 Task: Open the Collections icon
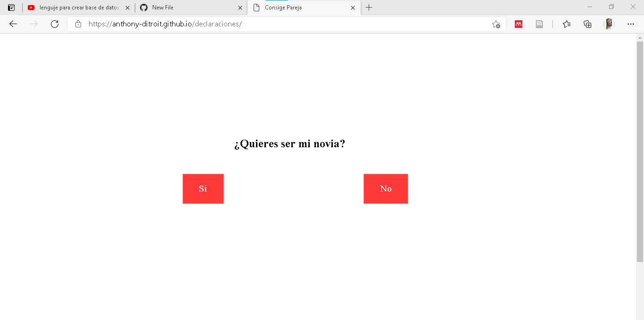point(587,24)
